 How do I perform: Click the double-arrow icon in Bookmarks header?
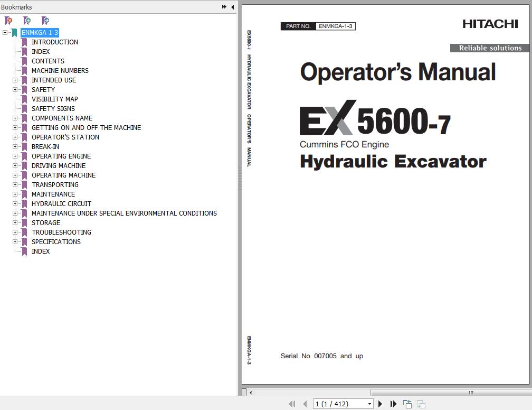(224, 7)
